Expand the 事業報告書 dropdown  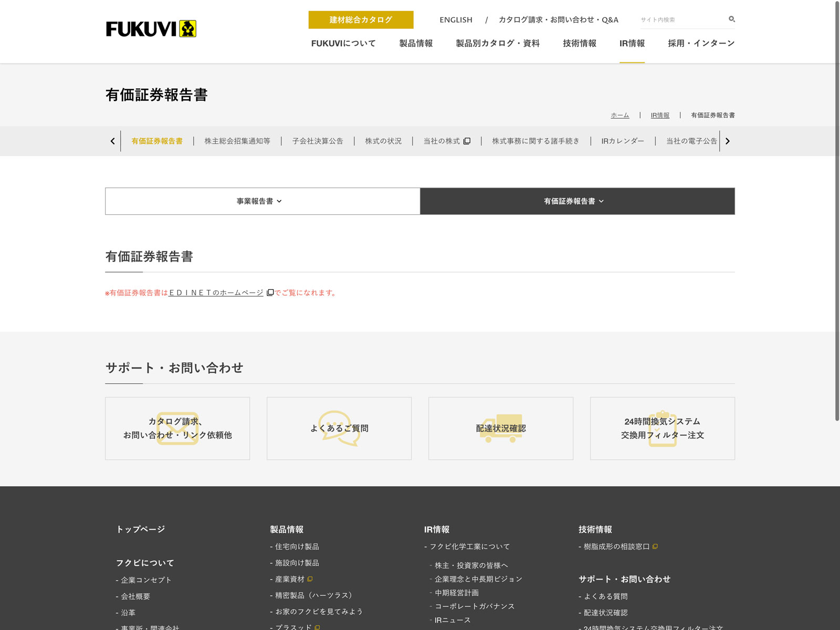click(262, 201)
